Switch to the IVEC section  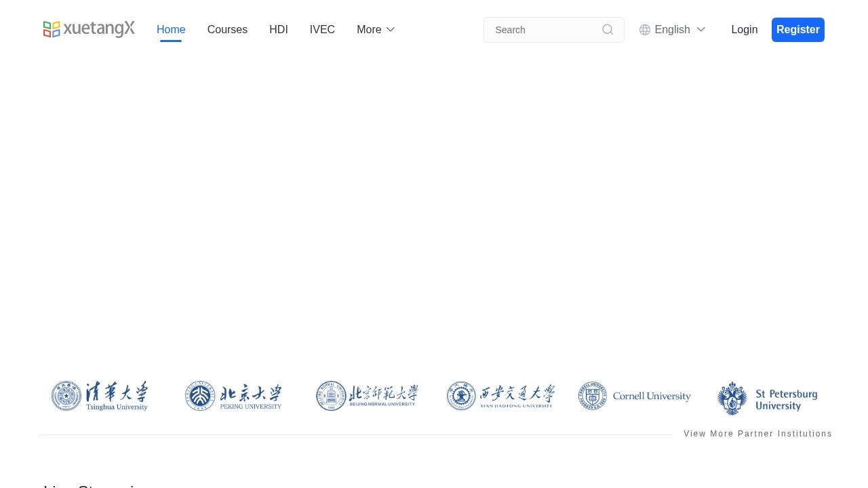[322, 30]
